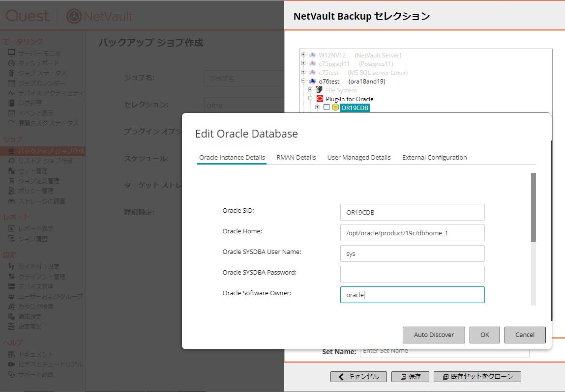
Task: Open the Oracle Instance Details tab
Action: [x=232, y=157]
